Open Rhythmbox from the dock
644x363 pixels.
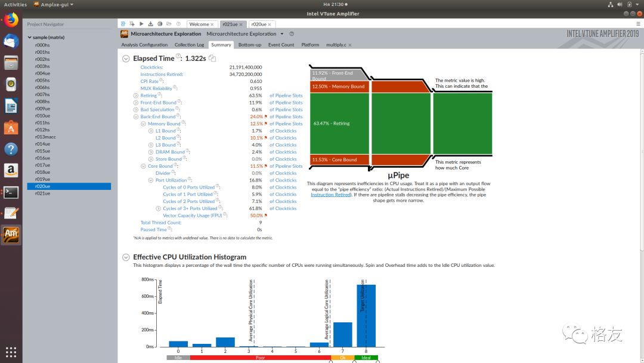pyautogui.click(x=11, y=84)
